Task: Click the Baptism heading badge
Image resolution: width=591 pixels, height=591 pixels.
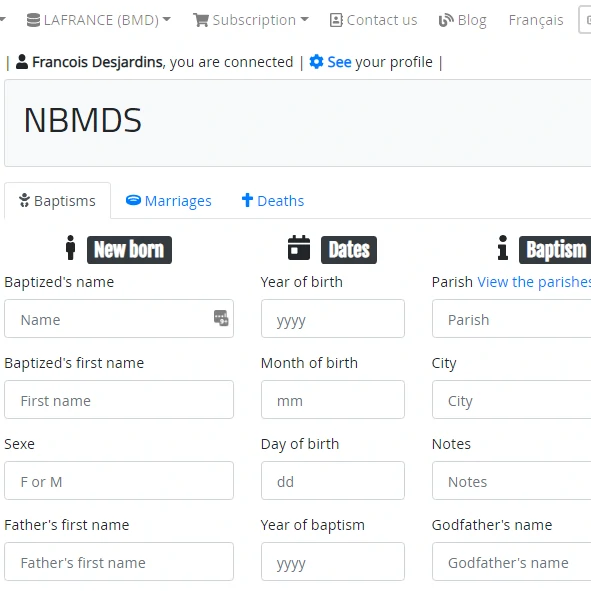Action: click(555, 250)
